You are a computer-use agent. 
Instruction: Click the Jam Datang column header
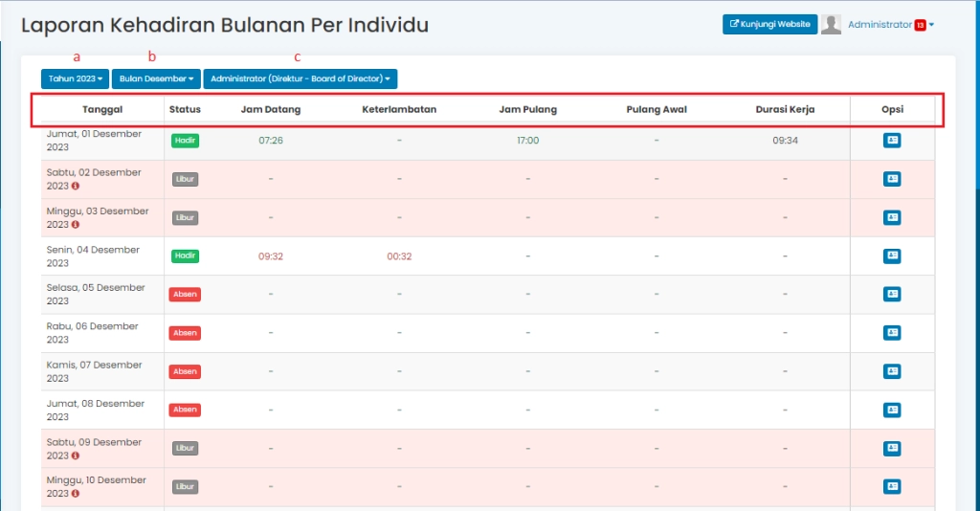[271, 109]
